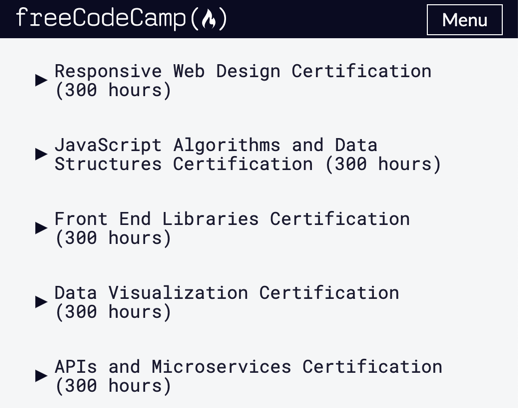518x408 pixels.
Task: Expand the JavaScript Algorithms section triangle
Action: point(41,154)
